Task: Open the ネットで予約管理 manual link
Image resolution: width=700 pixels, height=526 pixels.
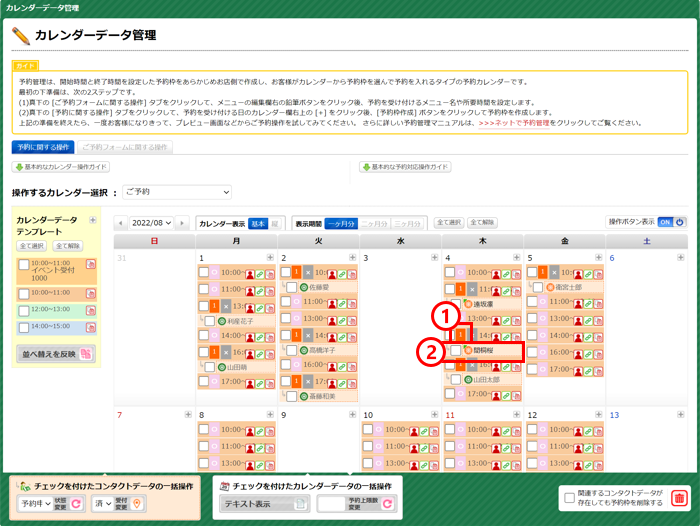Action: pos(514,123)
